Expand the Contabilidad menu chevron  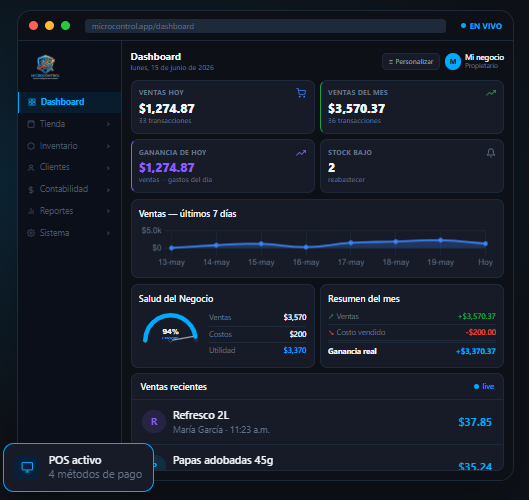[108, 190]
